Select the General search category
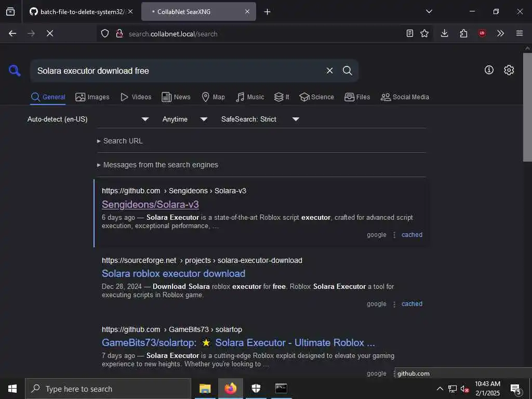 [48, 97]
